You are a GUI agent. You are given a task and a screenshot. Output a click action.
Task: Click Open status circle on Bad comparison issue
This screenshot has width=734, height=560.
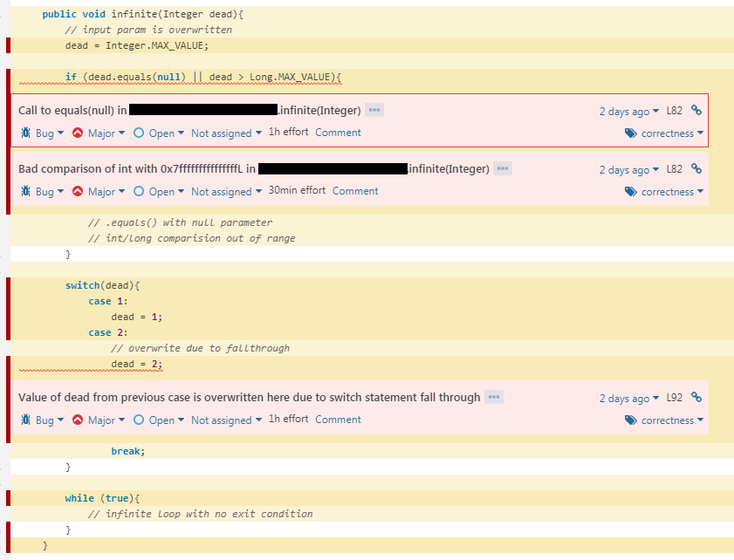(139, 191)
